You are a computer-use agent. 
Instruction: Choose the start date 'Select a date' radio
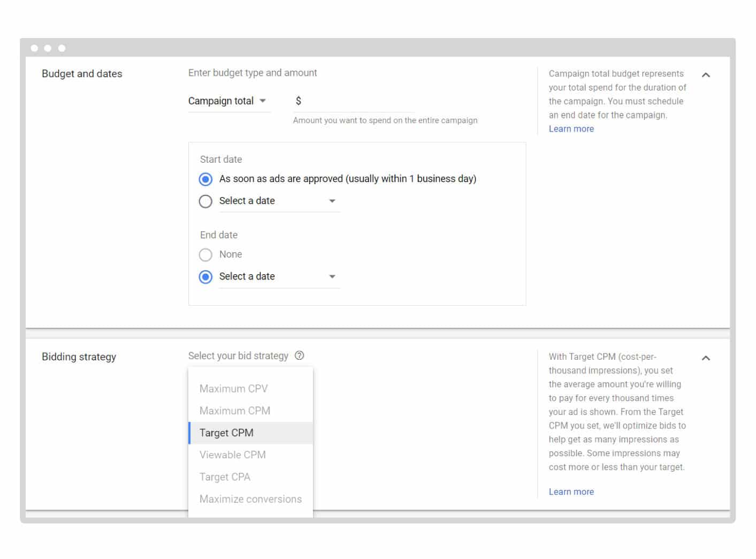tap(205, 201)
